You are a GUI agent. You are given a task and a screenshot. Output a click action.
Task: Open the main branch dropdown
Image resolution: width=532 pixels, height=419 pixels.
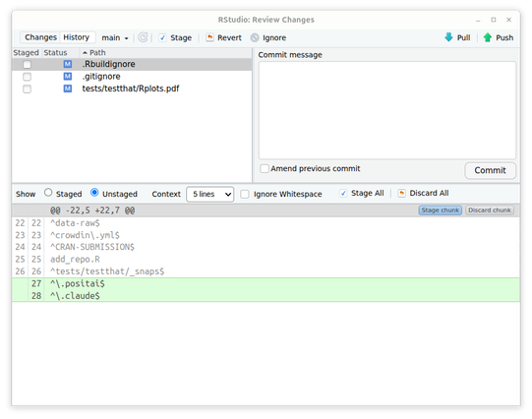point(115,37)
